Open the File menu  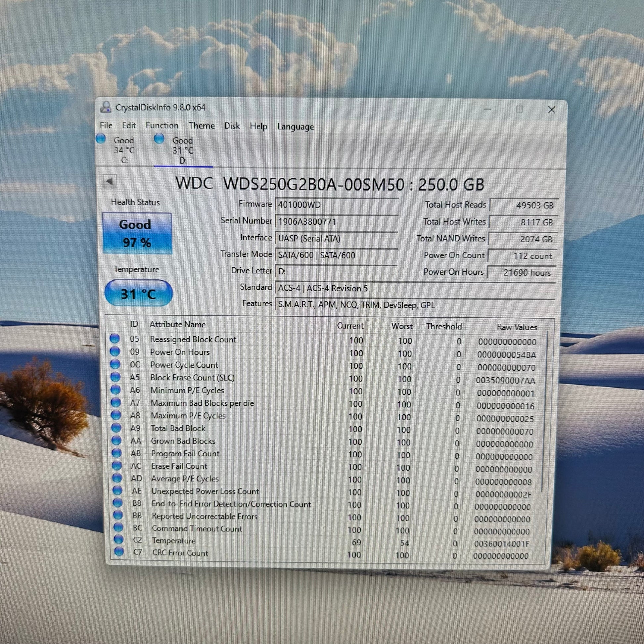click(x=106, y=125)
